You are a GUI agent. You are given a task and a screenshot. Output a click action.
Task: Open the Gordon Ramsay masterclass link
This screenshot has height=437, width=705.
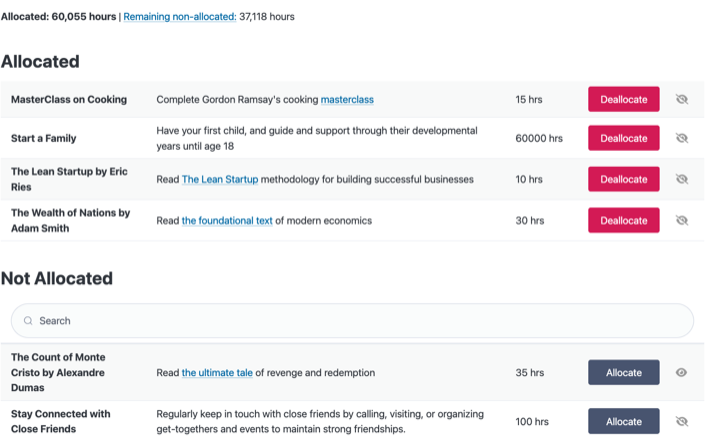[347, 99]
